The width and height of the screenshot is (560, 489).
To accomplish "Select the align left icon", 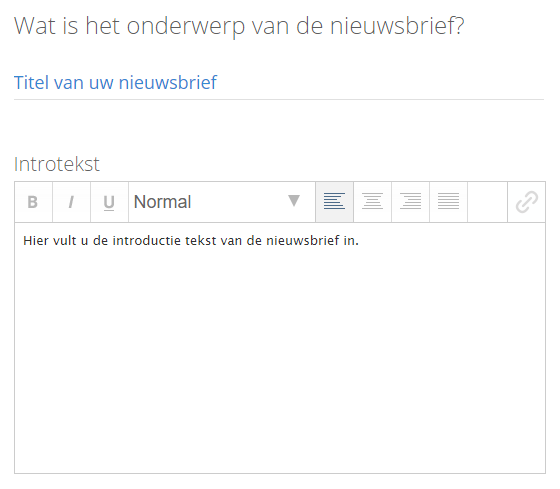I will 334,202.
